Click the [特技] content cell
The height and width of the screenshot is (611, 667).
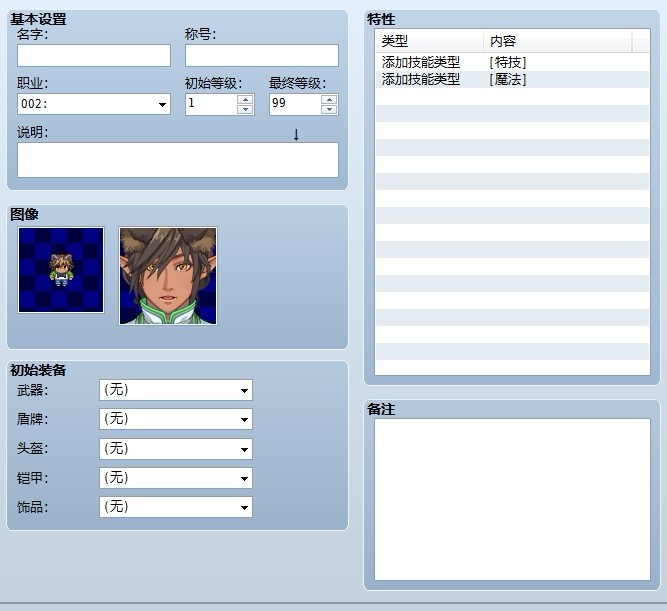(508, 63)
